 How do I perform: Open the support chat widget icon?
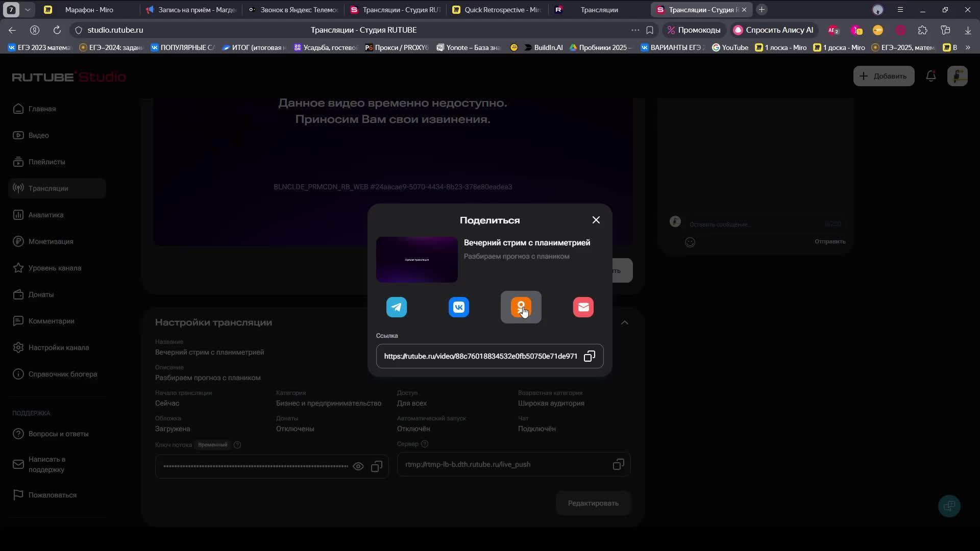point(949,506)
